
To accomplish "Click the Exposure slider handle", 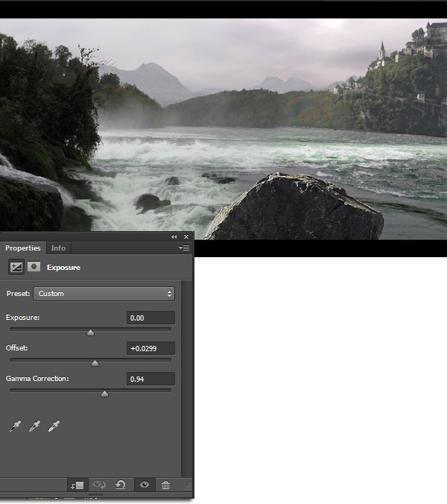I will (x=91, y=333).
